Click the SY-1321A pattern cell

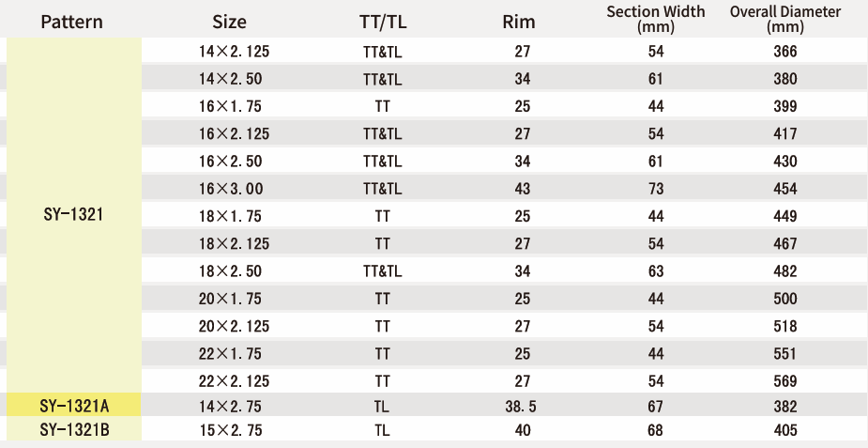(73, 406)
